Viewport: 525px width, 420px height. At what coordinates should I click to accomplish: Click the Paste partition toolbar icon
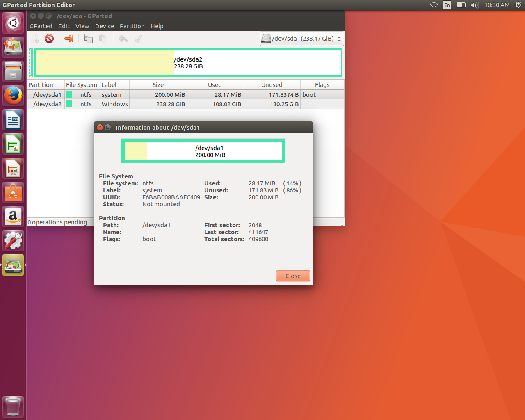pos(103,39)
